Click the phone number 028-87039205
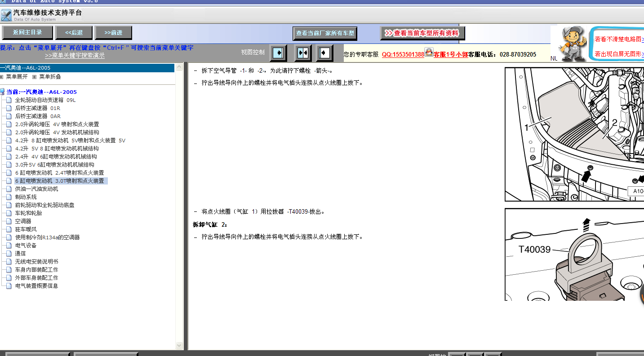Screen dimensions: 644x356 click(518, 54)
